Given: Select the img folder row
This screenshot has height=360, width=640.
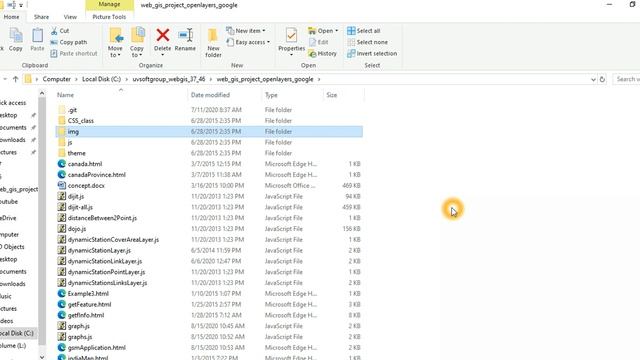Looking at the screenshot, I should coord(209,131).
